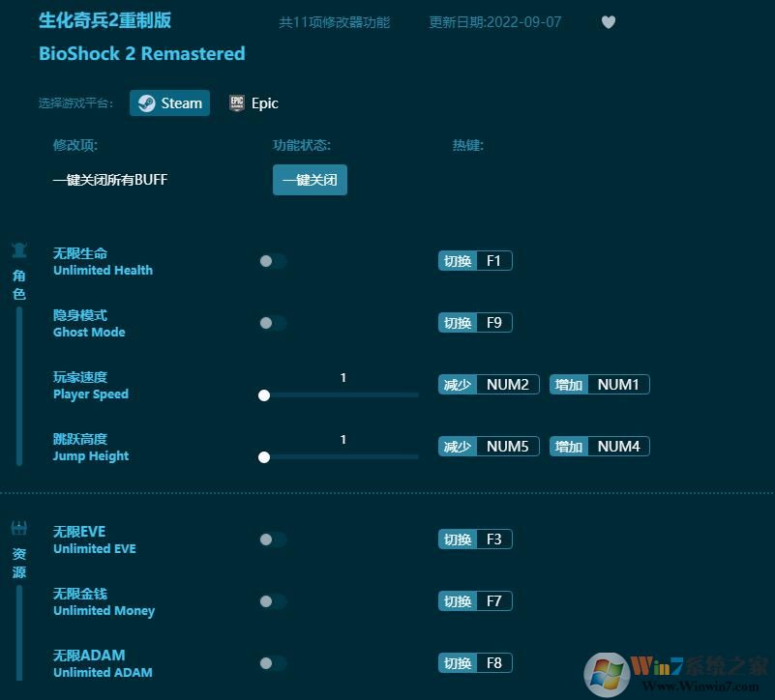775x700 pixels.
Task: Click the Steam logo icon on the platform button
Action: tap(147, 102)
